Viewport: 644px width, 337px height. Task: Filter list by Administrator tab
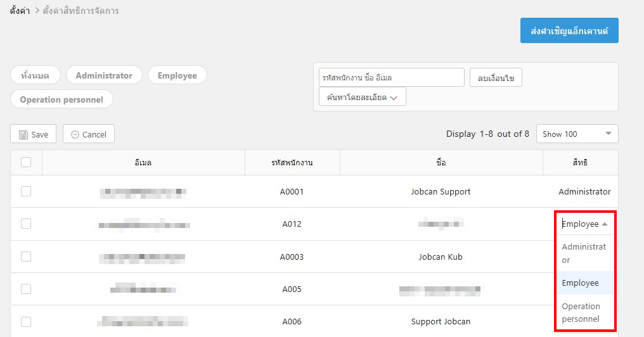coord(104,75)
